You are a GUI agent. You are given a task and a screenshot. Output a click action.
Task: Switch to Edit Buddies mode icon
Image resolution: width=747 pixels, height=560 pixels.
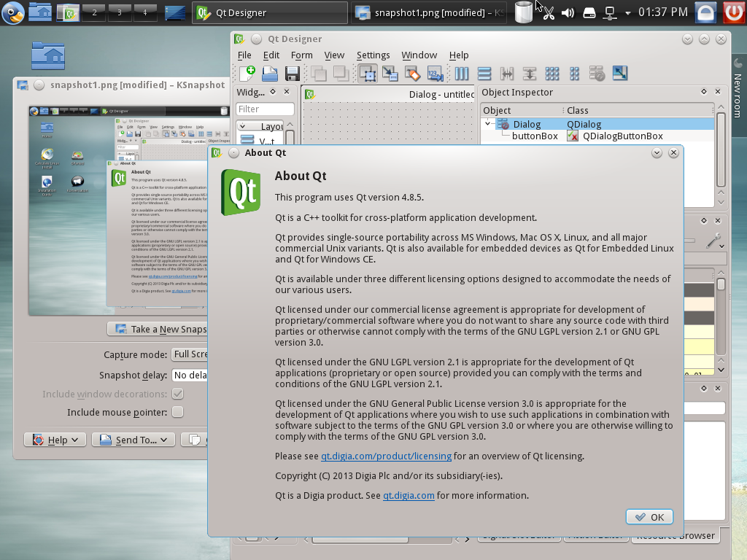click(413, 74)
